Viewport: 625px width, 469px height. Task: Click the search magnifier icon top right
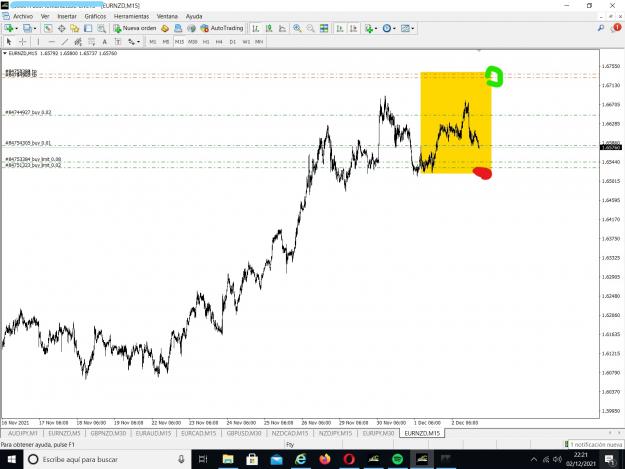[601, 28]
